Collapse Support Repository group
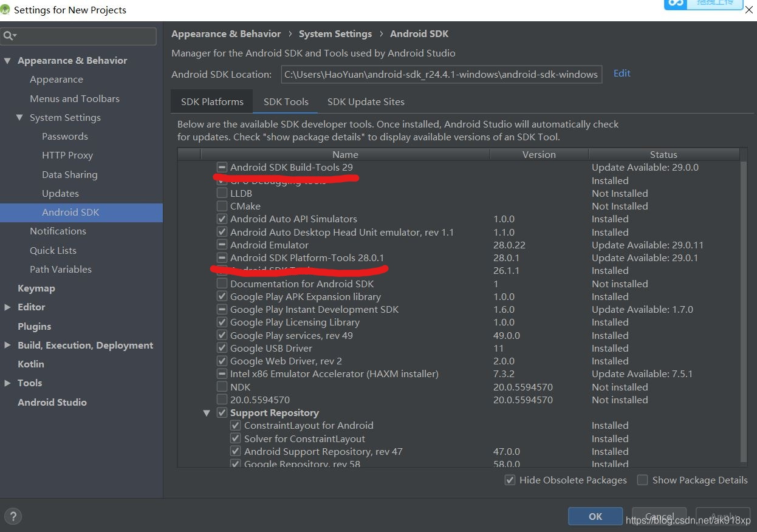 pos(207,413)
